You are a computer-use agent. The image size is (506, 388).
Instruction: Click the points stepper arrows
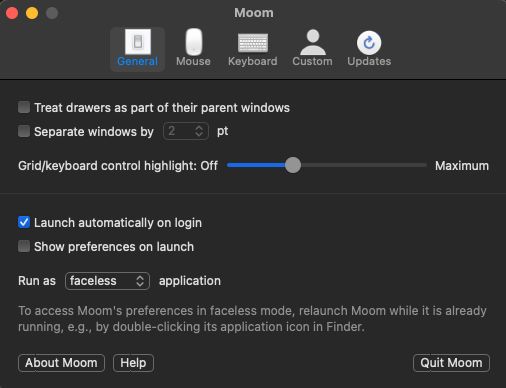click(x=199, y=131)
